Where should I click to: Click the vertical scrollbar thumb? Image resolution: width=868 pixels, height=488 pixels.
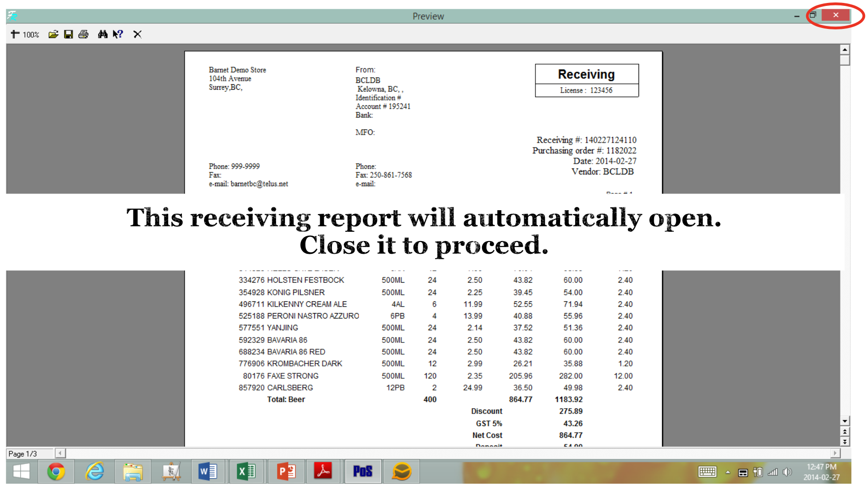click(844, 60)
